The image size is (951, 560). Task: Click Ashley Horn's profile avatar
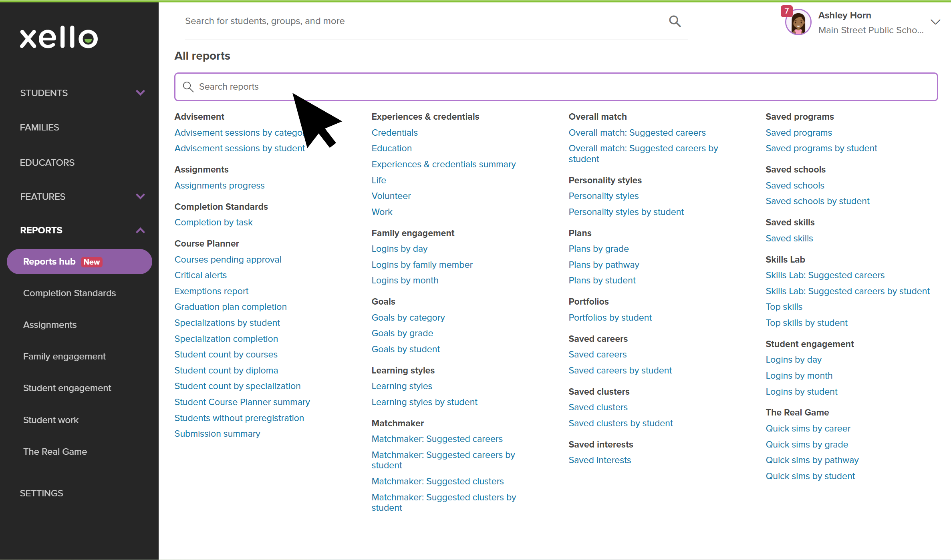tap(798, 22)
